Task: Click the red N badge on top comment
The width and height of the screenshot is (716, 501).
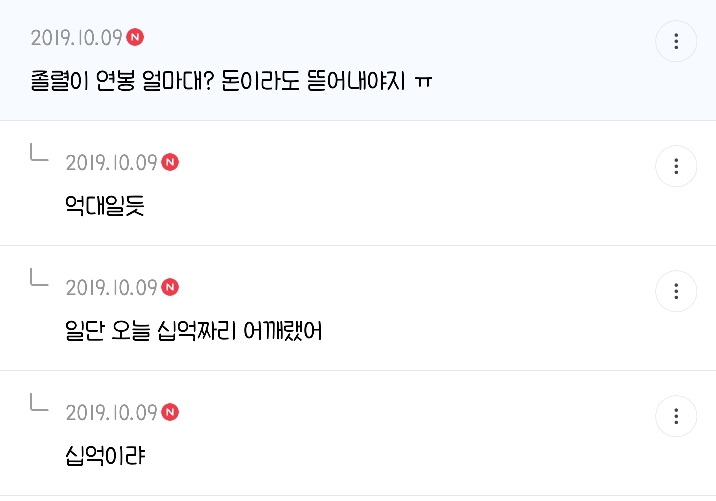Action: pyautogui.click(x=136, y=37)
